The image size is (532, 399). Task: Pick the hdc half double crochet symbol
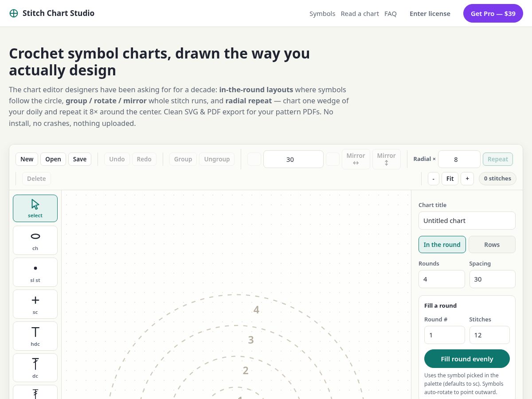click(35, 336)
